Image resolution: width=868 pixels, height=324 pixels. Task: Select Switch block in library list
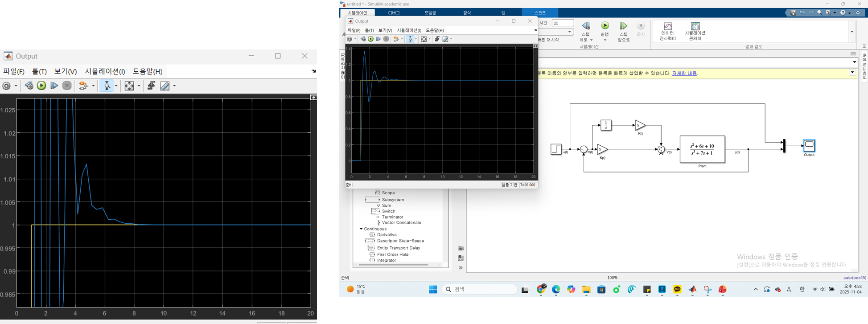[x=388, y=211]
